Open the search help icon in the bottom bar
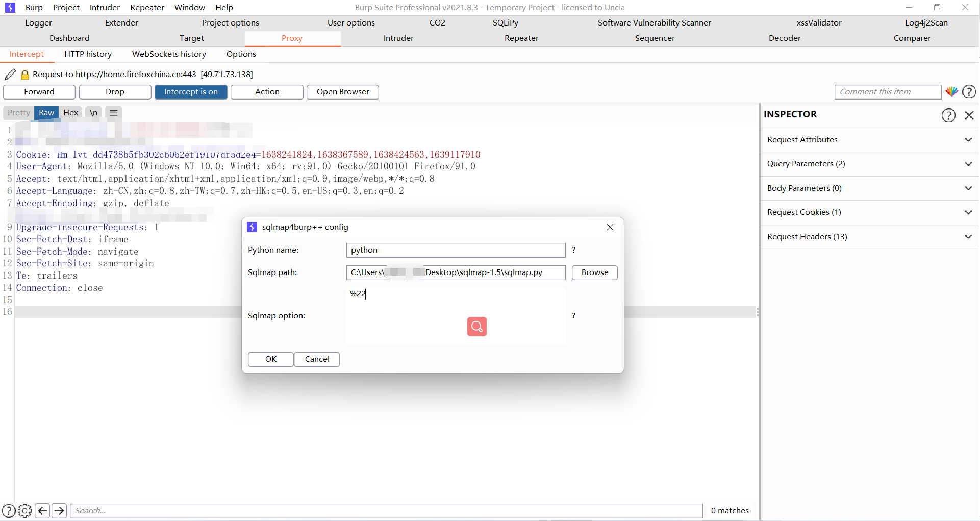 [9, 511]
